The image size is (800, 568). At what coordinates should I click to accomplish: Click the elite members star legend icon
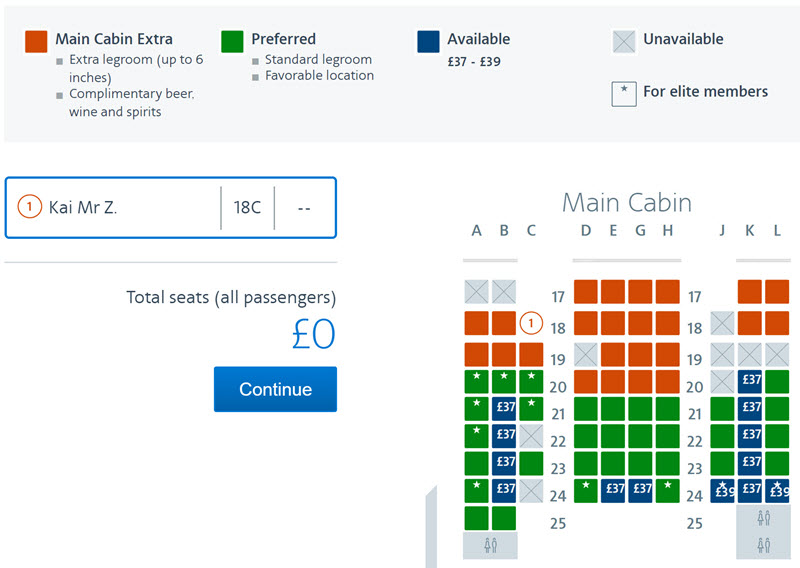[624, 94]
